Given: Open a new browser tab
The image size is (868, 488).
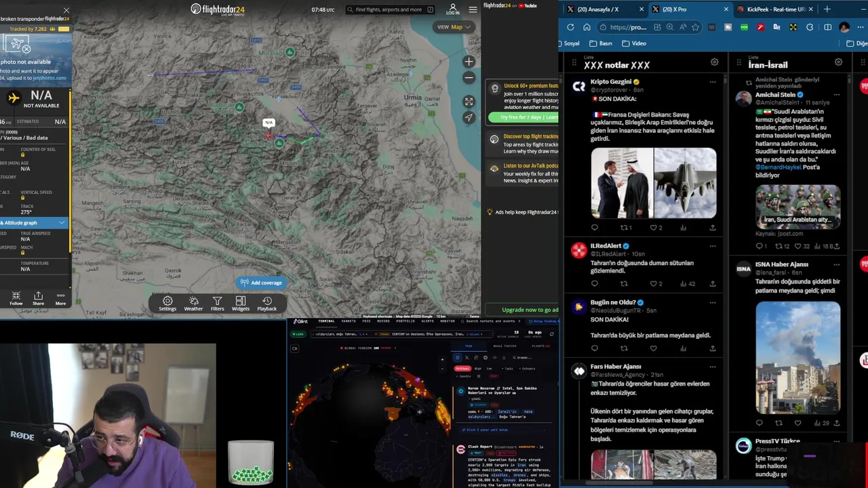Looking at the screenshot, I should (827, 9).
